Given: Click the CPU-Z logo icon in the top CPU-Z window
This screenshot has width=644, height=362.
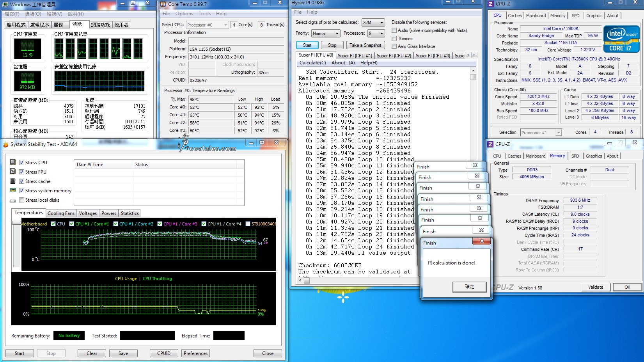Looking at the screenshot, I should [x=491, y=4].
